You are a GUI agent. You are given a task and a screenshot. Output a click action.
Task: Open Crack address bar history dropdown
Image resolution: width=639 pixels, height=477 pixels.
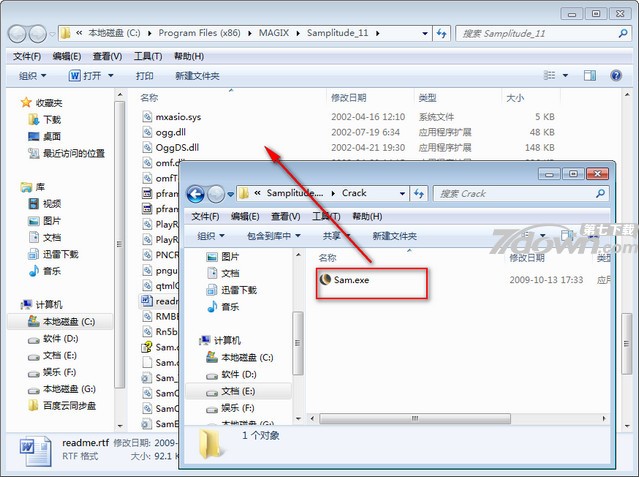[x=402, y=194]
